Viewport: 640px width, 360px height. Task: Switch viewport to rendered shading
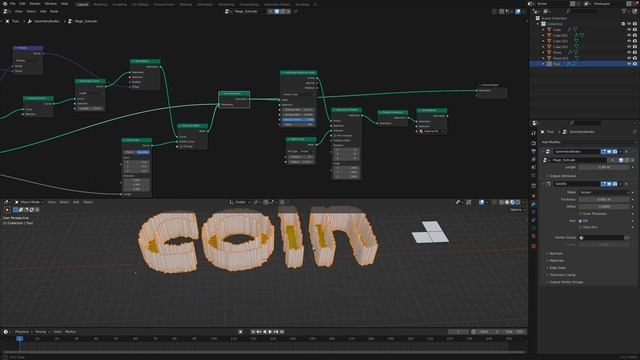[518, 202]
